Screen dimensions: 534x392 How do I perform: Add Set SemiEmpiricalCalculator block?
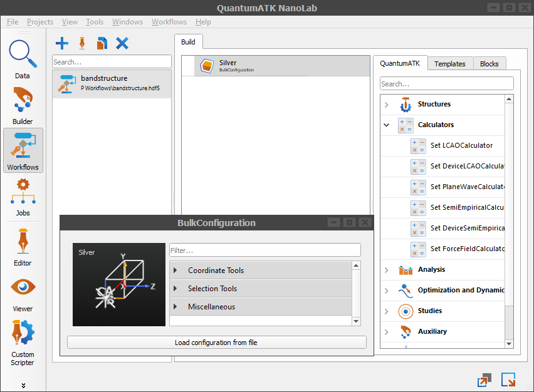pyautogui.click(x=442, y=207)
